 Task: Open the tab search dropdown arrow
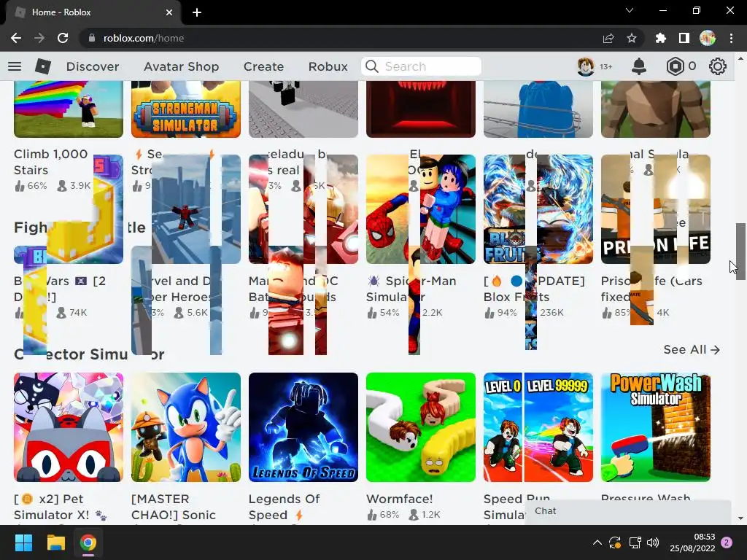[x=630, y=10]
